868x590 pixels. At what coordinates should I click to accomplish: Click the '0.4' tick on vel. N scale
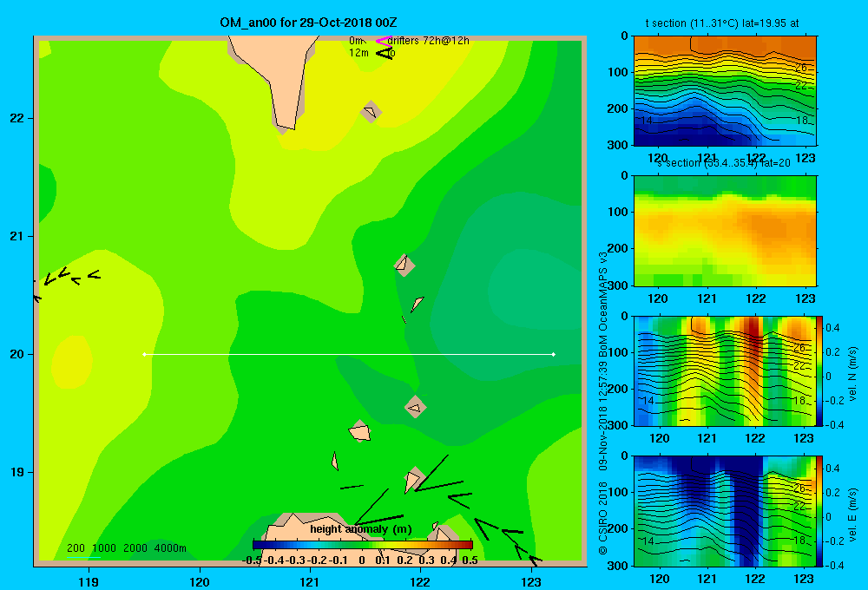pyautogui.click(x=832, y=328)
